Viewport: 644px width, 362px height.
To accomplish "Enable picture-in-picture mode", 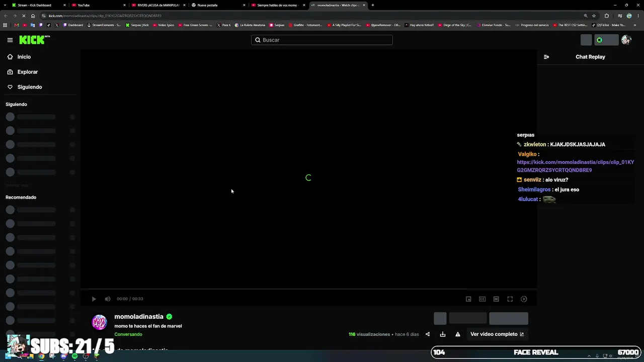I will tap(468, 299).
